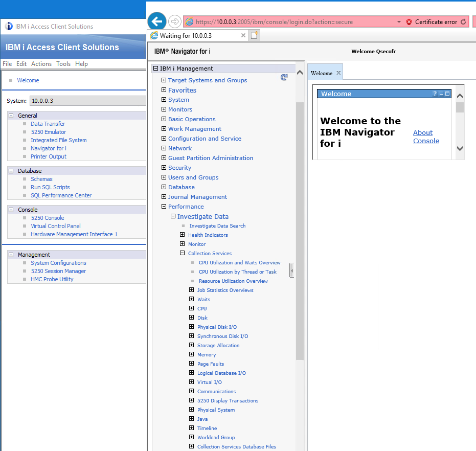Expand the Physical Disk I/O node

(192, 326)
